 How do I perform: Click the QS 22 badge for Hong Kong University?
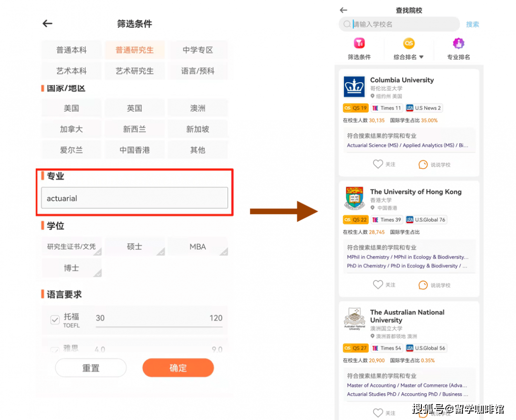pos(355,219)
